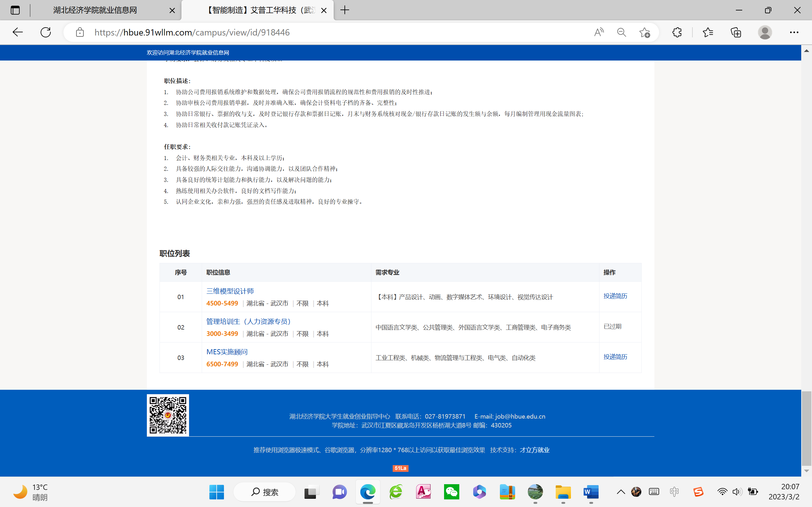Open 才立方就业 tech support link
Screen dimensions: 812x507
pos(534,450)
